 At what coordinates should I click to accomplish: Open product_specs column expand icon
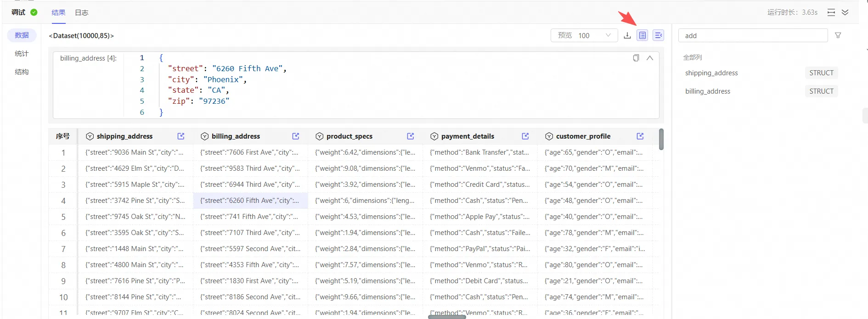pyautogui.click(x=411, y=136)
